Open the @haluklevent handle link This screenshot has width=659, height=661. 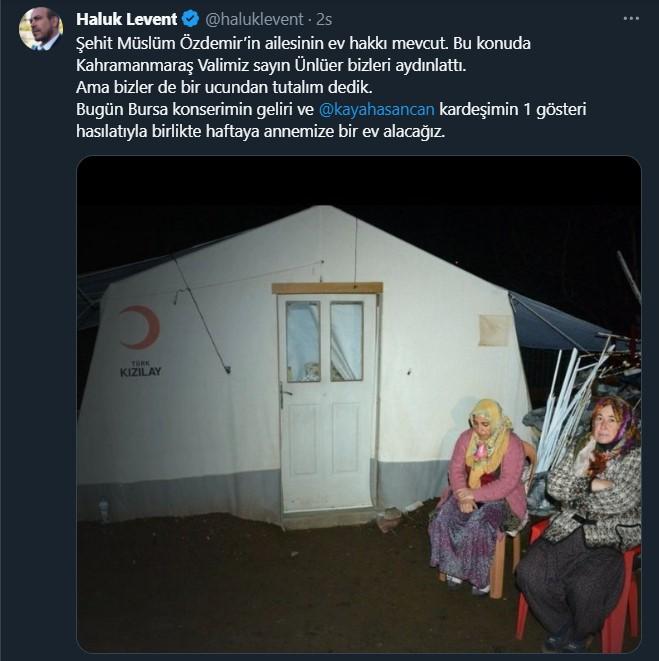coord(254,19)
